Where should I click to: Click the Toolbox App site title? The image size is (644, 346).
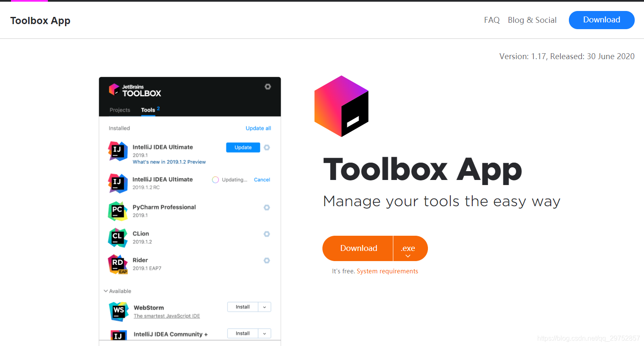(x=40, y=21)
